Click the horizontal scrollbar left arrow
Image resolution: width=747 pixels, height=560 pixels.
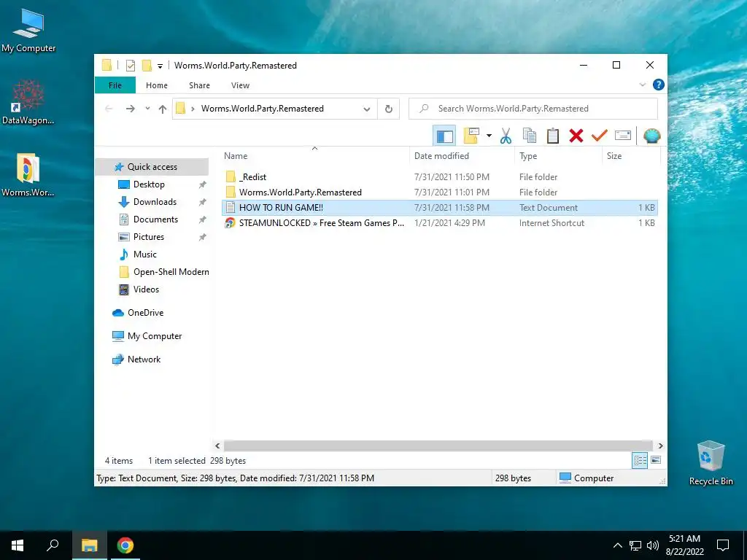click(x=217, y=446)
